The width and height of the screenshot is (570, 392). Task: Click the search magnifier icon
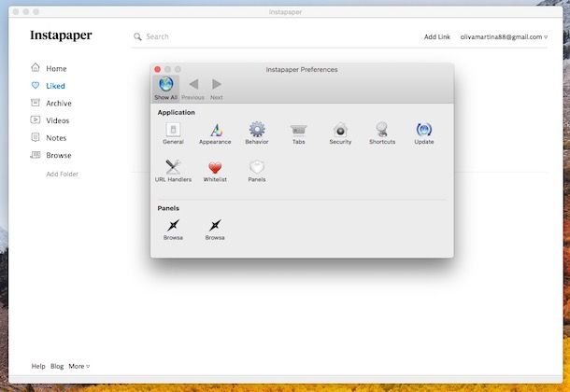click(137, 36)
